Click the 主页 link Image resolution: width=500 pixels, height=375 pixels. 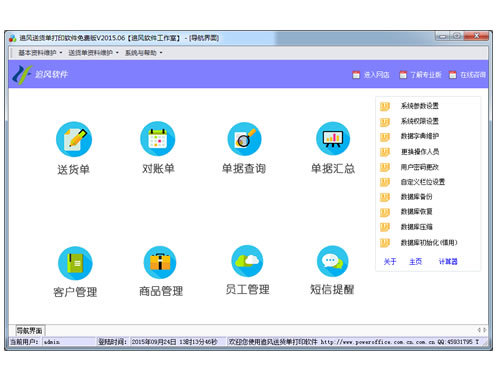(x=416, y=262)
